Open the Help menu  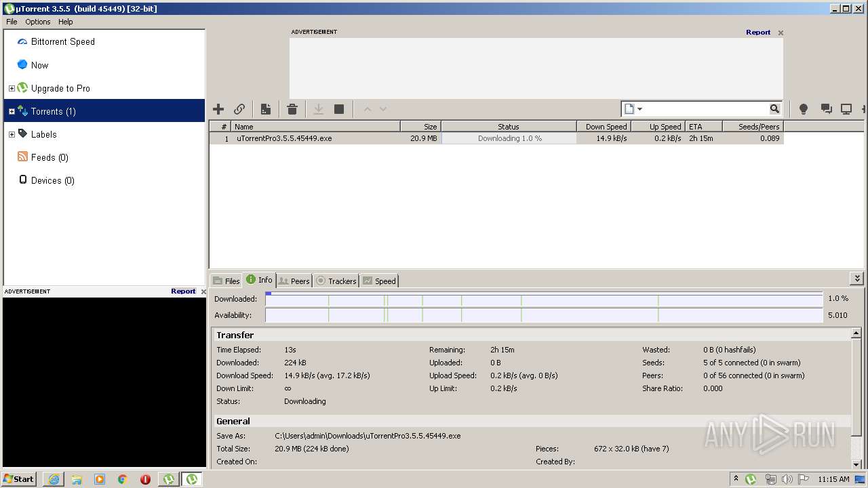65,22
